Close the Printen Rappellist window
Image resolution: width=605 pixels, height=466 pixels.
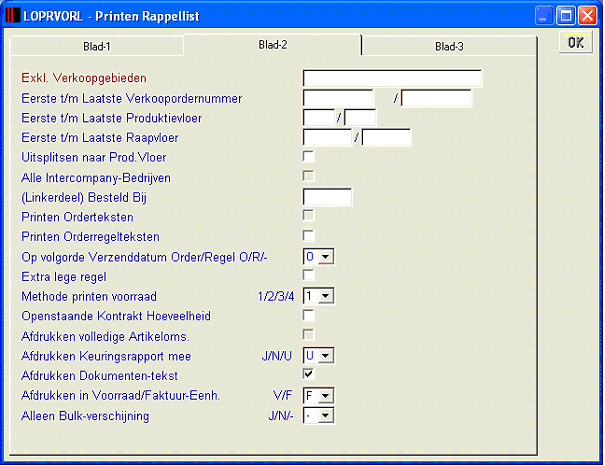588,16
